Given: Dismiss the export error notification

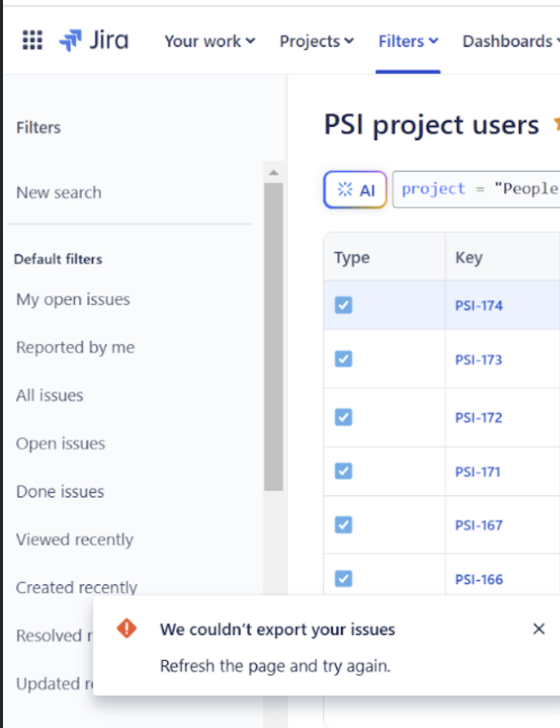Looking at the screenshot, I should point(539,629).
